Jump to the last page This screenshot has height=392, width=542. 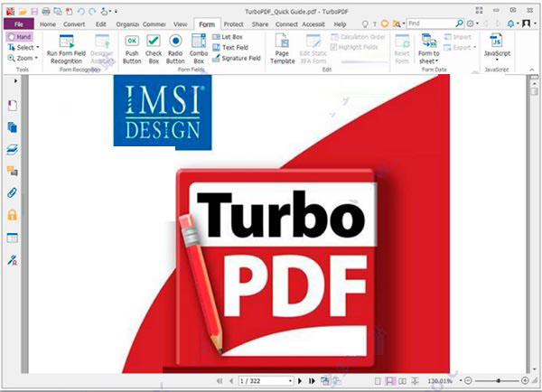(x=312, y=381)
